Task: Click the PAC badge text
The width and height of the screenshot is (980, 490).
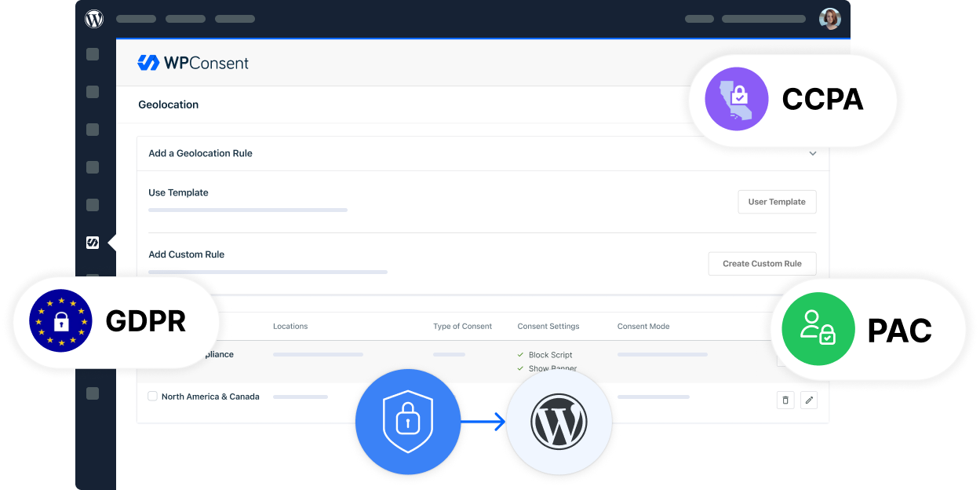Action: [x=900, y=331]
